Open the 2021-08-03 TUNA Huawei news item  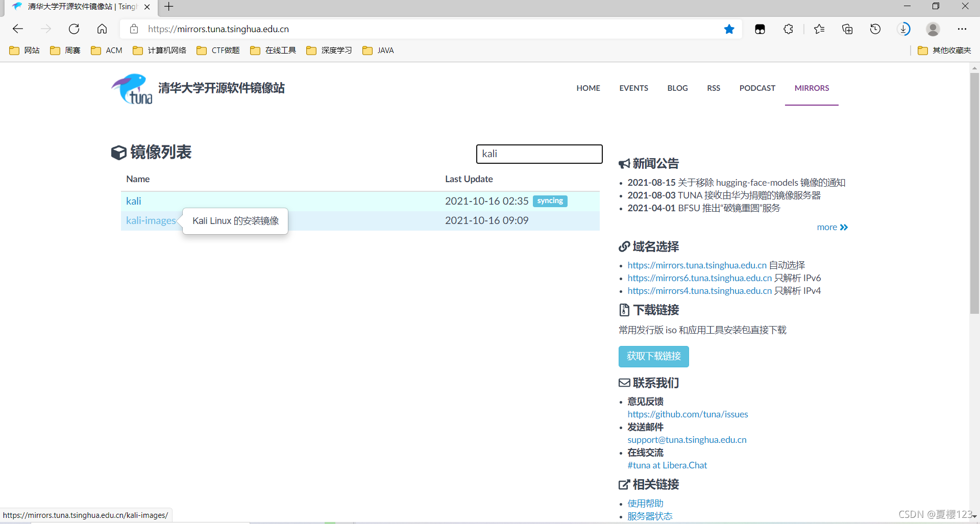click(724, 195)
